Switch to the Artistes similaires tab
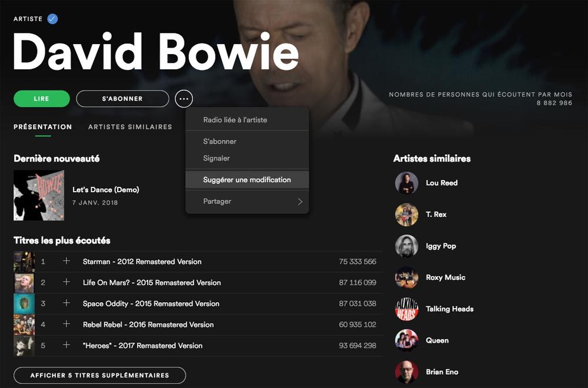588x388 pixels. [x=130, y=127]
